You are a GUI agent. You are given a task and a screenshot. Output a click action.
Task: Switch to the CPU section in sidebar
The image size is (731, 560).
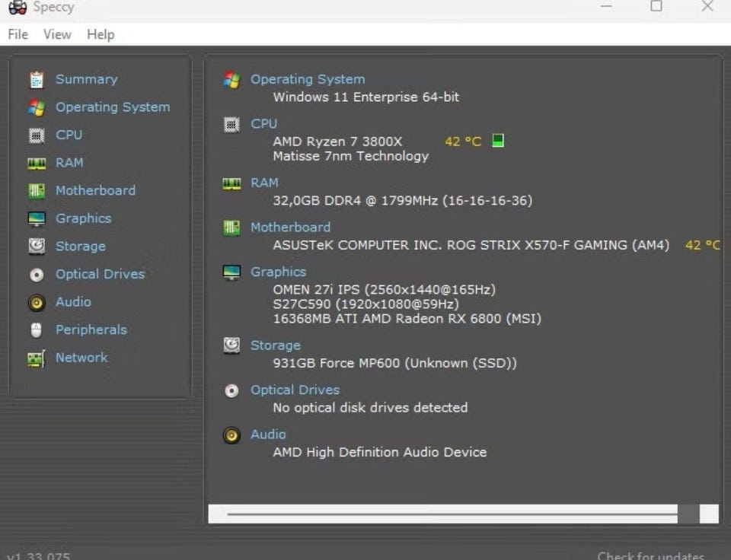click(x=69, y=135)
